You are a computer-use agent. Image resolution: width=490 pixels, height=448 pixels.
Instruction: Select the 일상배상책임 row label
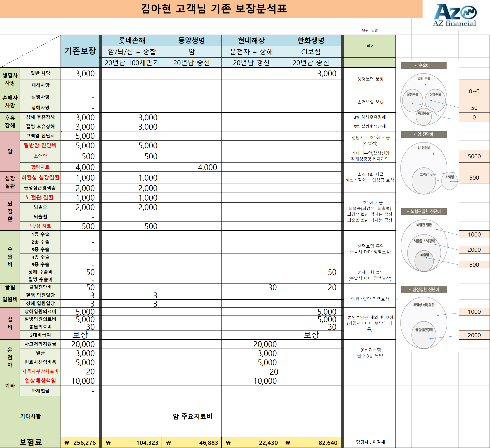coord(40,381)
